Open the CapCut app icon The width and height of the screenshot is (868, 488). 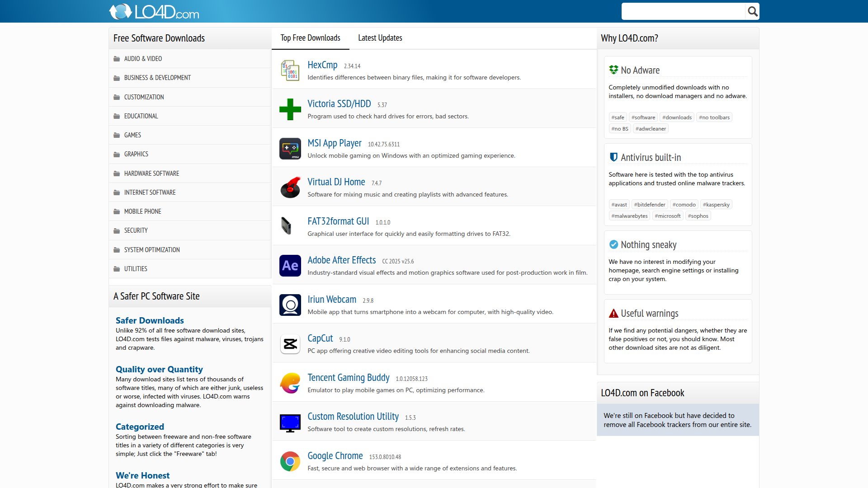click(x=290, y=344)
